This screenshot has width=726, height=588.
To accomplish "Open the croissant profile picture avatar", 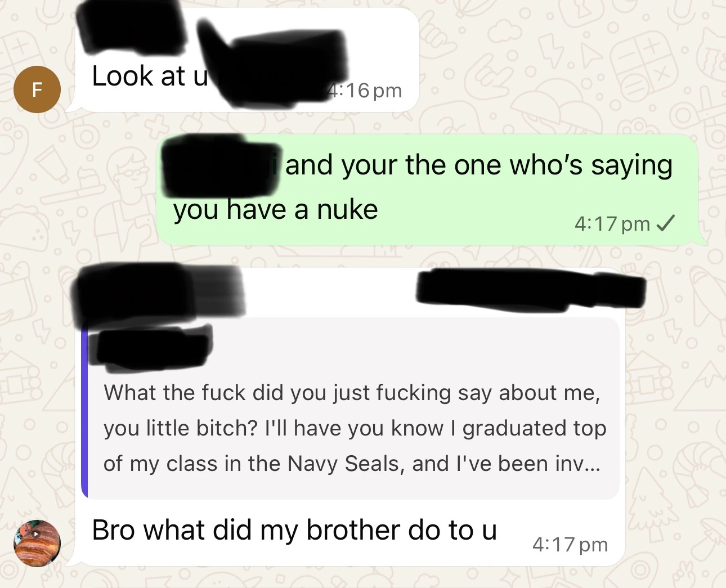I will pyautogui.click(x=37, y=543).
